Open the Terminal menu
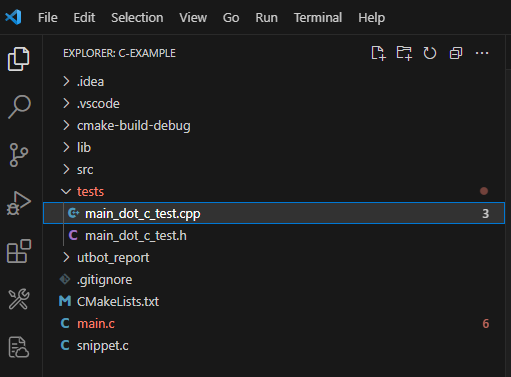Screen dimensions: 511x377 point(318,17)
